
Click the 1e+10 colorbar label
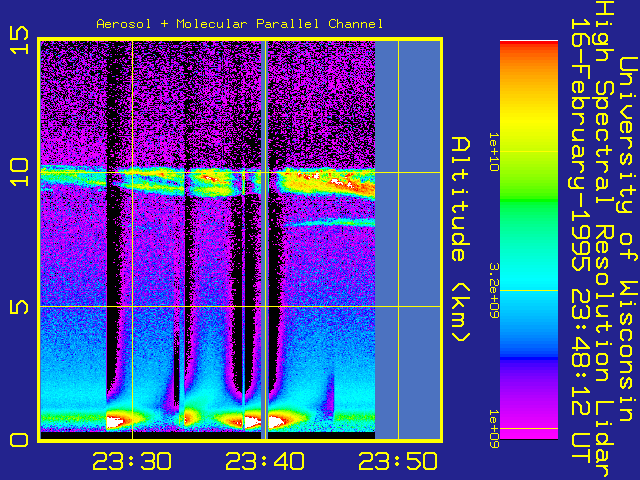coord(494,151)
